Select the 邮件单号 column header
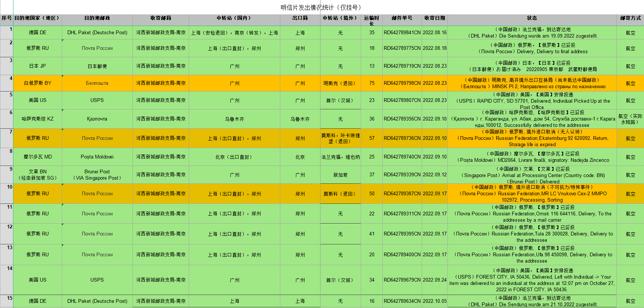The image size is (644, 308). tap(402, 18)
